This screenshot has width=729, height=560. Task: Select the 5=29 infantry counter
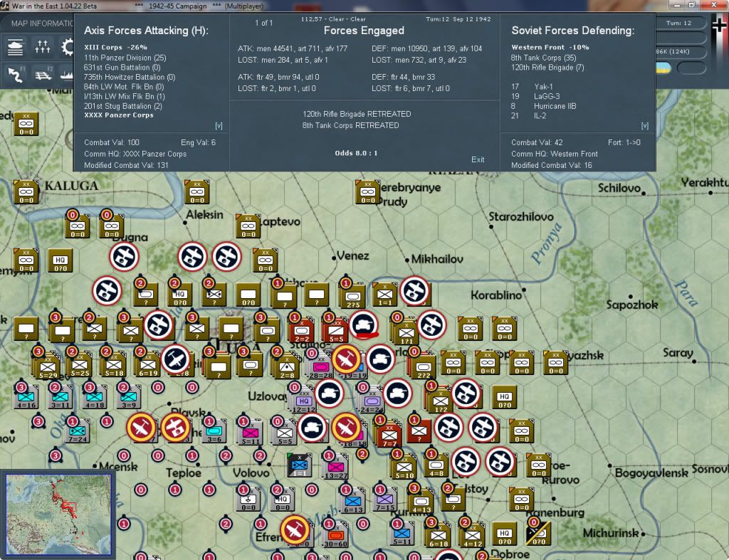pos(48,366)
